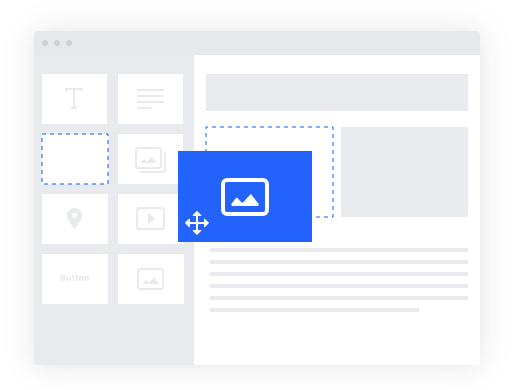Select the Text heading T block

click(x=74, y=99)
